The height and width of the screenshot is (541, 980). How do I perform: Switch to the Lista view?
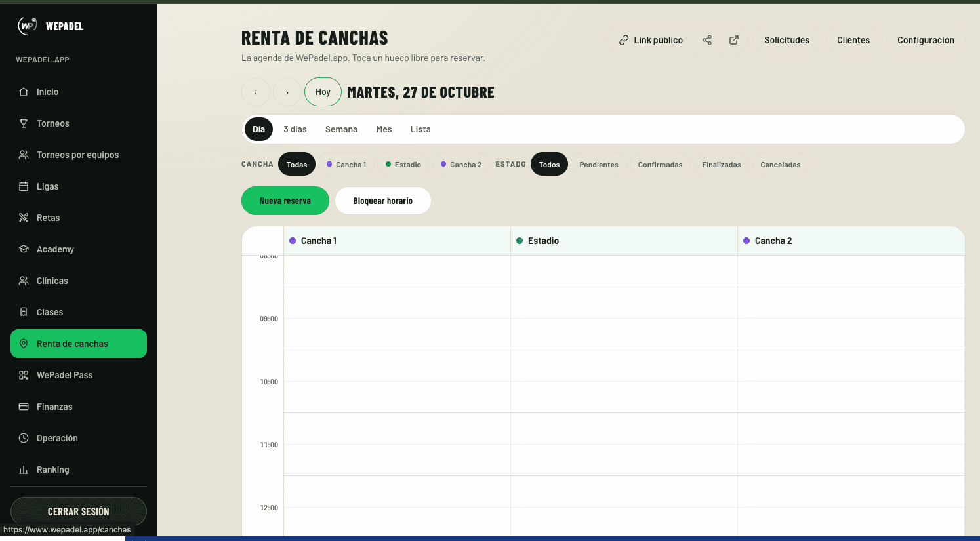[x=420, y=129]
